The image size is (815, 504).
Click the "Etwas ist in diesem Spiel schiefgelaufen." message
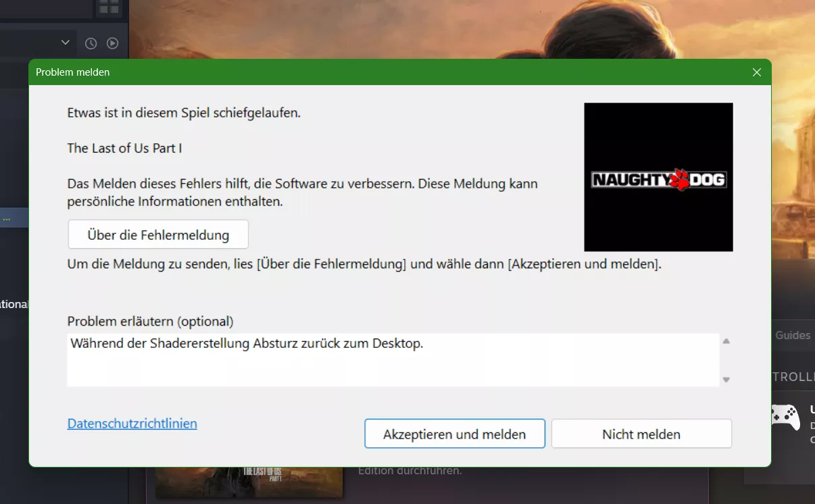[x=184, y=113]
